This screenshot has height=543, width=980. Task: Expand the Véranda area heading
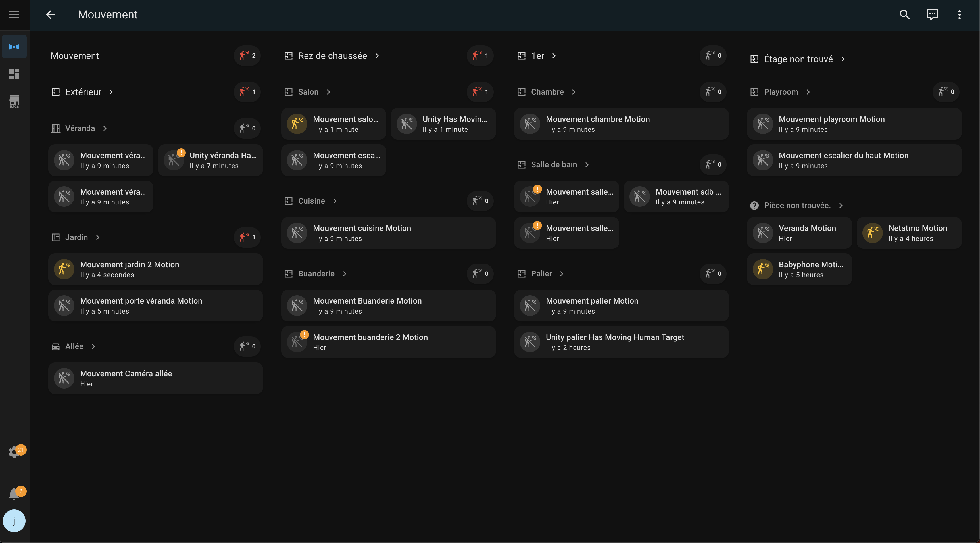coord(80,128)
